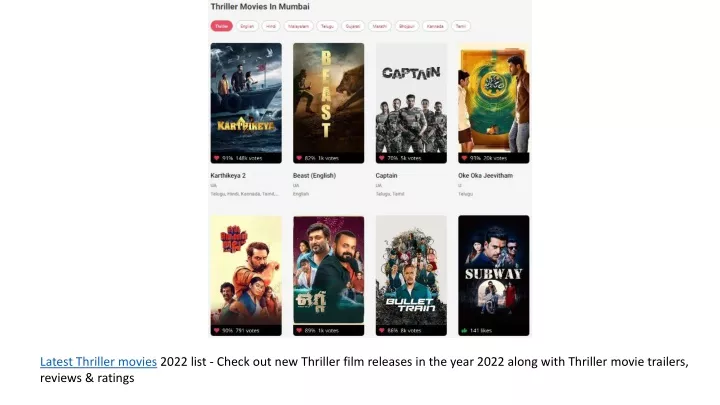Toggle the Hindi language filter chip
Screen dimensions: 720x405
(271, 26)
